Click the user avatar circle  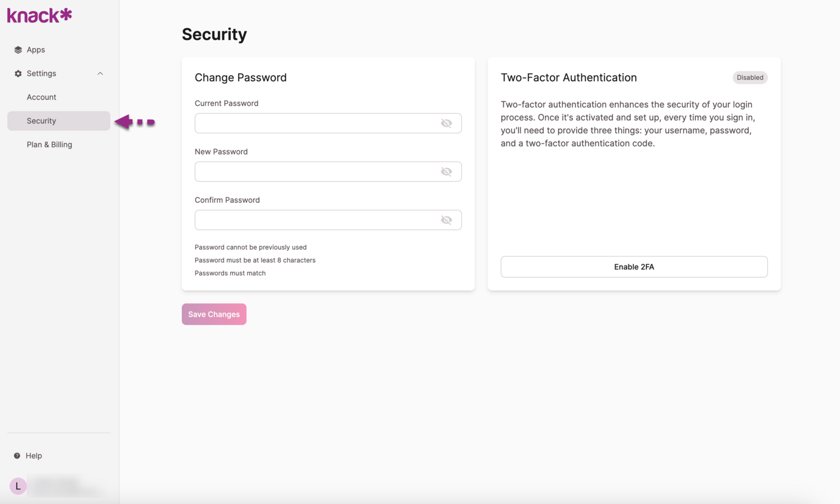(x=17, y=486)
